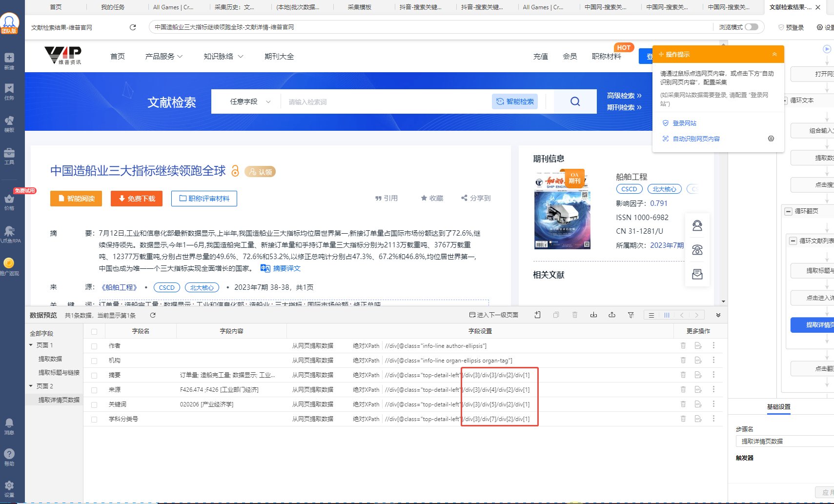Viewport: 834px width, 504px height.
Task: Open the filter funnel in data preview
Action: [x=631, y=315]
